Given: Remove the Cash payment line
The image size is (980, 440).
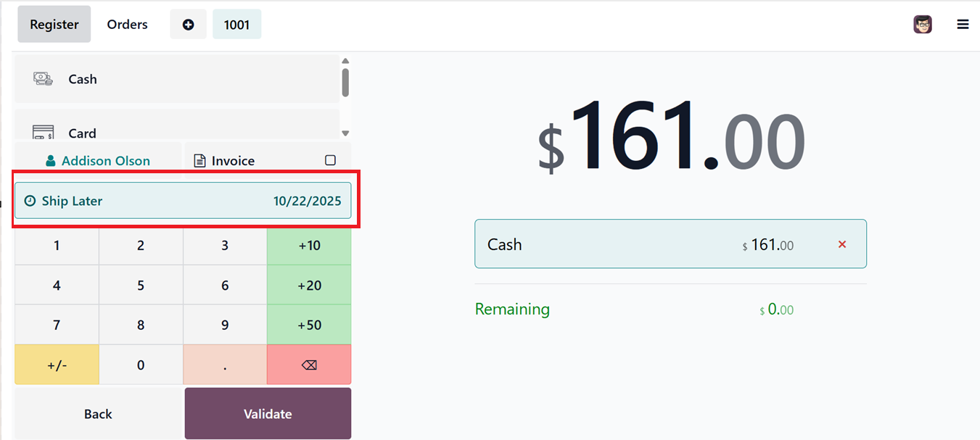Looking at the screenshot, I should (842, 244).
